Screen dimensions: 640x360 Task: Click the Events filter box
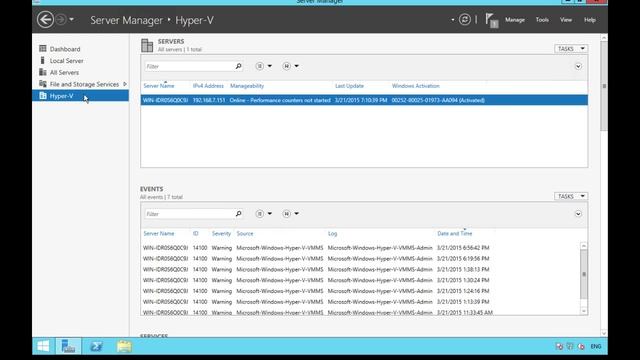(189, 214)
